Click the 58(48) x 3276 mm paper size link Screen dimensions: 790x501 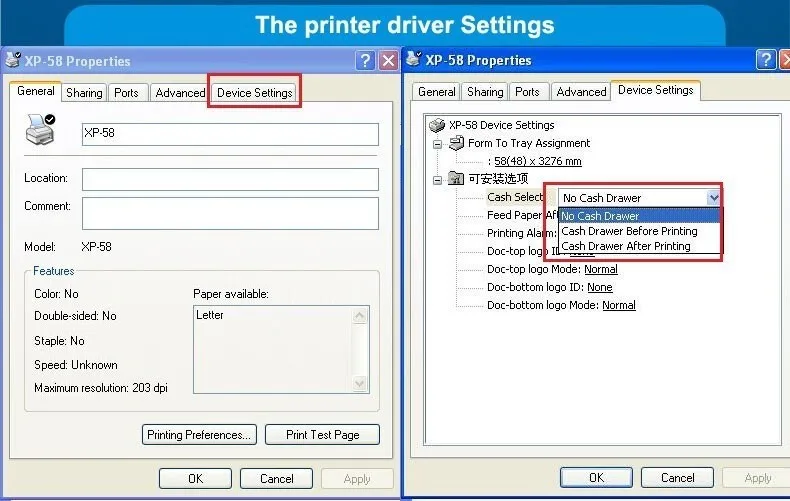pos(538,161)
